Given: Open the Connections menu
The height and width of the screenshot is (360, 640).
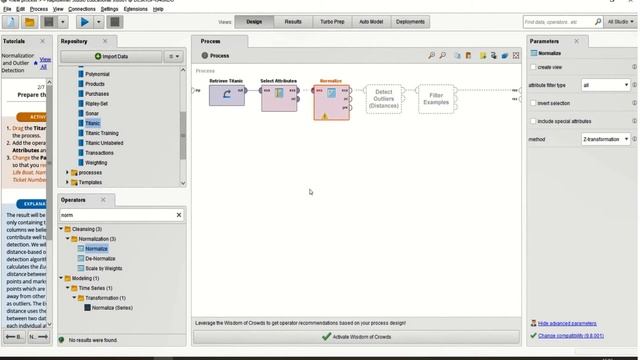Looking at the screenshot, I should 82,9.
